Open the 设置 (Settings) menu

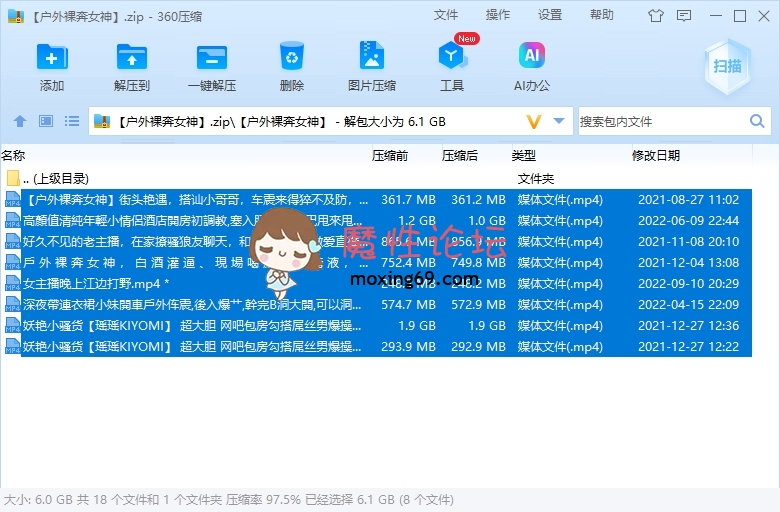pyautogui.click(x=550, y=15)
